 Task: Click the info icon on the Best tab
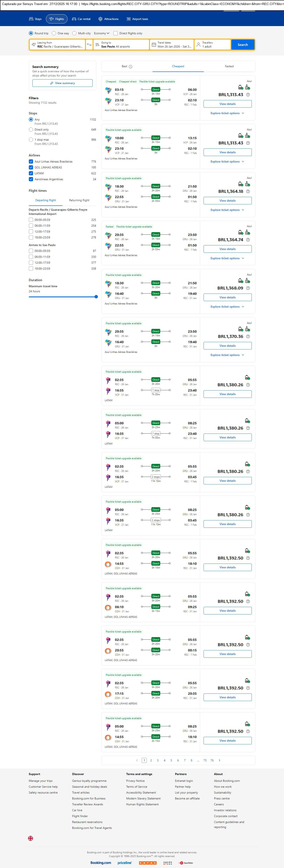coord(131,67)
